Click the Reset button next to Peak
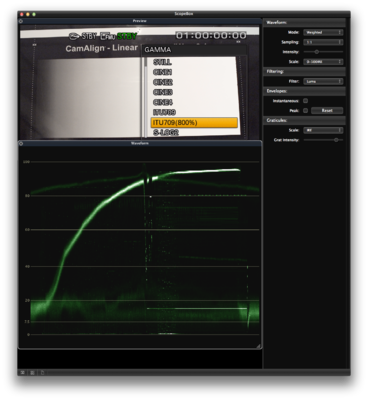 [327, 110]
